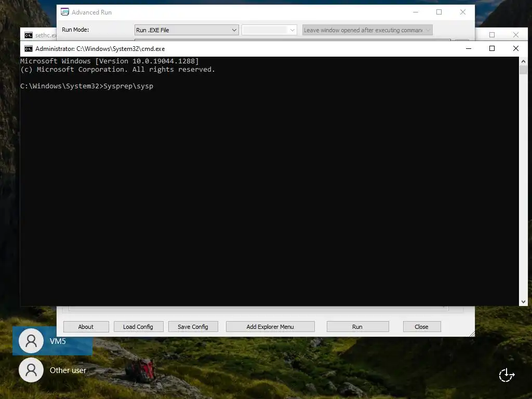Click the '(c) Microsoft Corporation' line
This screenshot has height=399, width=532.
click(117, 70)
